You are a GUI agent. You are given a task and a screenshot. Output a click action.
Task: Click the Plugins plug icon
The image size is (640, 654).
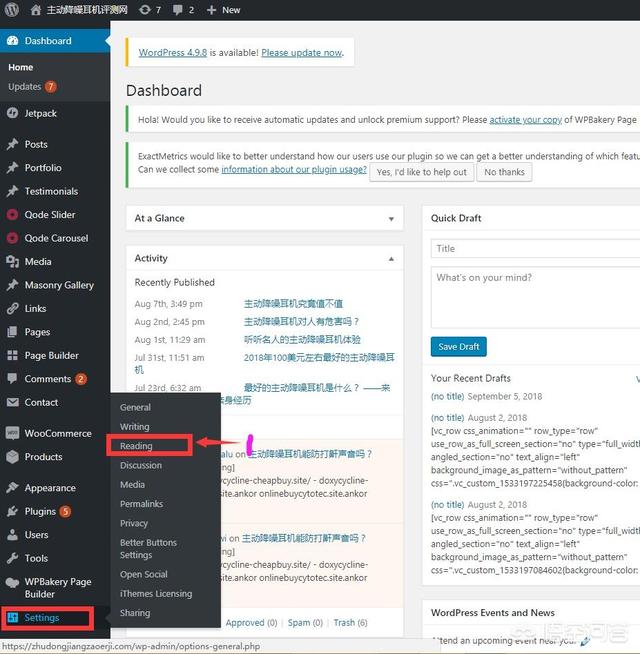tap(13, 511)
